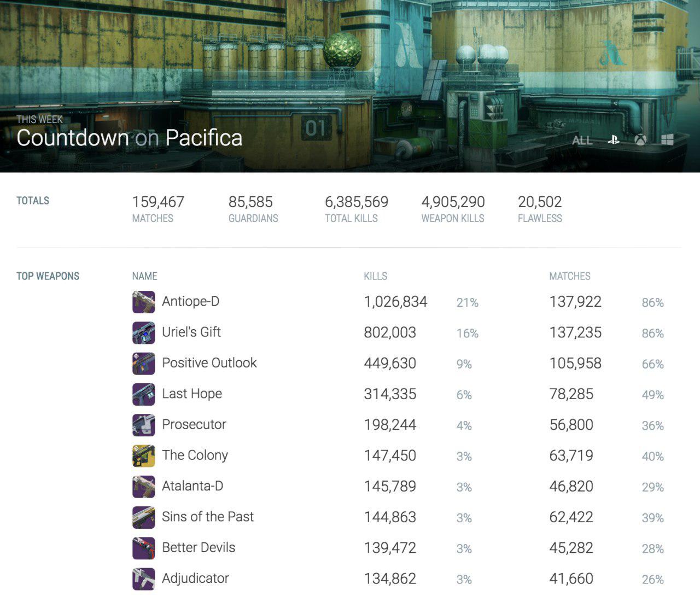Screen dimensions: 700x608
Task: Select Prosecutor kill count 198,244
Action: pyautogui.click(x=390, y=425)
